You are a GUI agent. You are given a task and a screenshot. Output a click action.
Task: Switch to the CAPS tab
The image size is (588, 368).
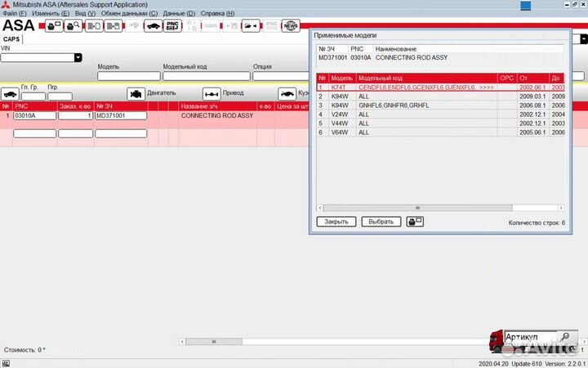[11, 38]
